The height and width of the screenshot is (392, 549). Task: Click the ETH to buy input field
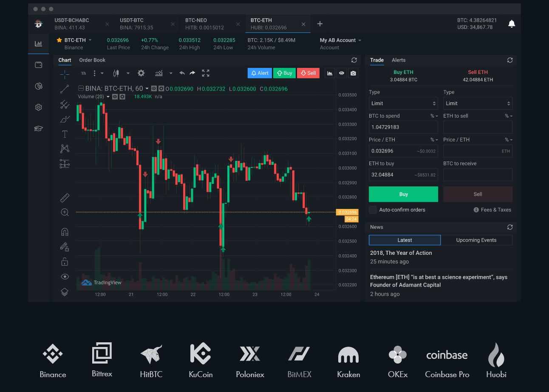click(403, 175)
